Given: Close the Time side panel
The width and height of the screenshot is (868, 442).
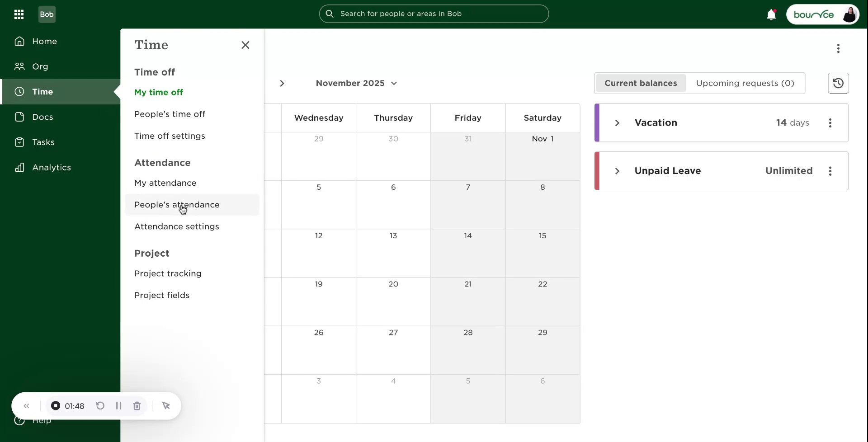Looking at the screenshot, I should (245, 45).
